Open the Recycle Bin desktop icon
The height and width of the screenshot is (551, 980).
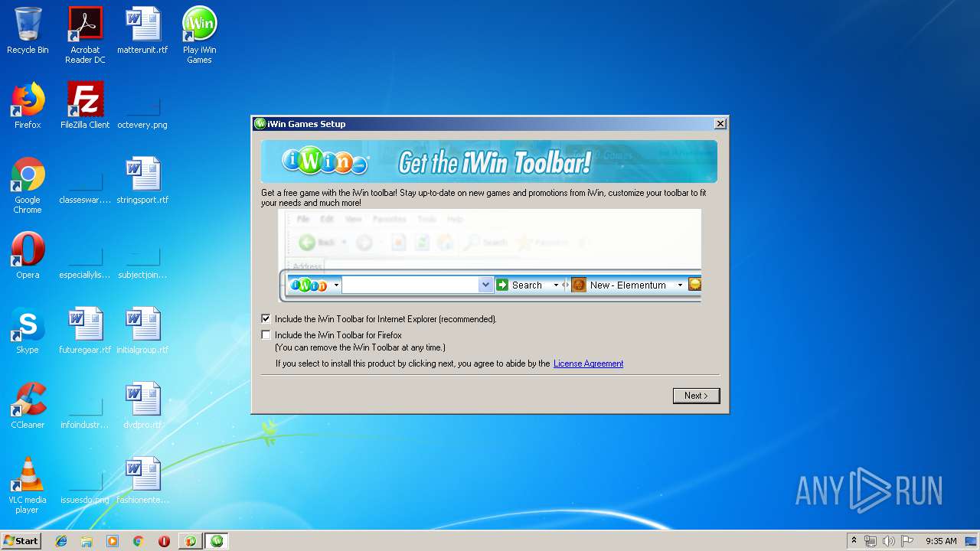point(28,31)
